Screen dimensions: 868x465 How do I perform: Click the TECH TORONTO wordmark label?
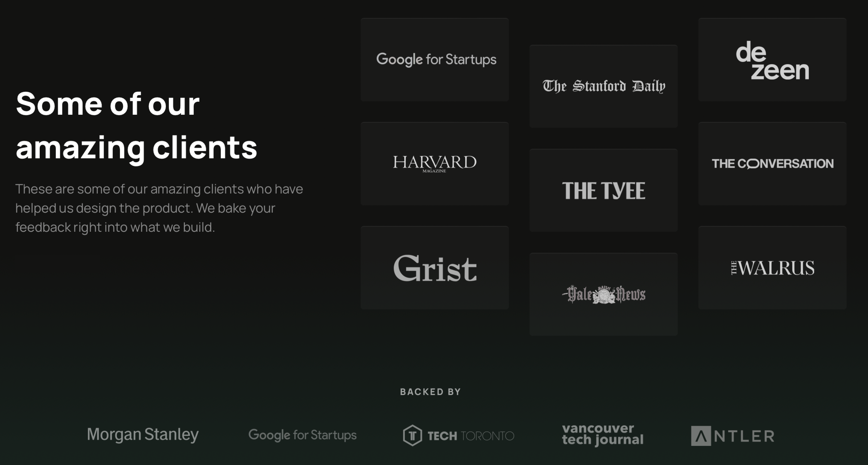point(471,436)
